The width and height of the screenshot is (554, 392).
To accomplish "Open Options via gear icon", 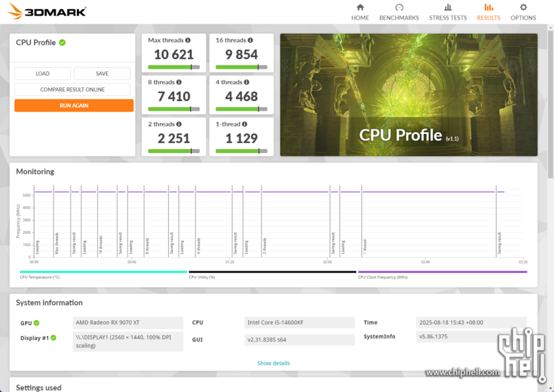I will pyautogui.click(x=523, y=7).
